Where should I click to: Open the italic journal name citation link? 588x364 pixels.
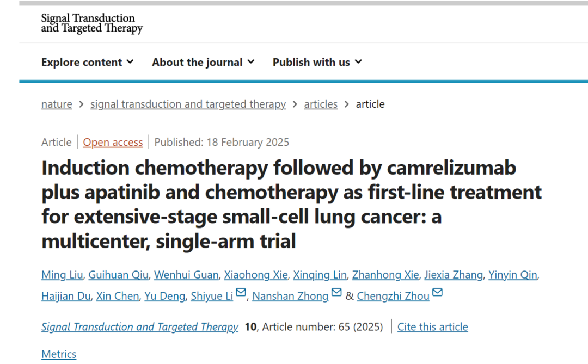pyautogui.click(x=140, y=327)
